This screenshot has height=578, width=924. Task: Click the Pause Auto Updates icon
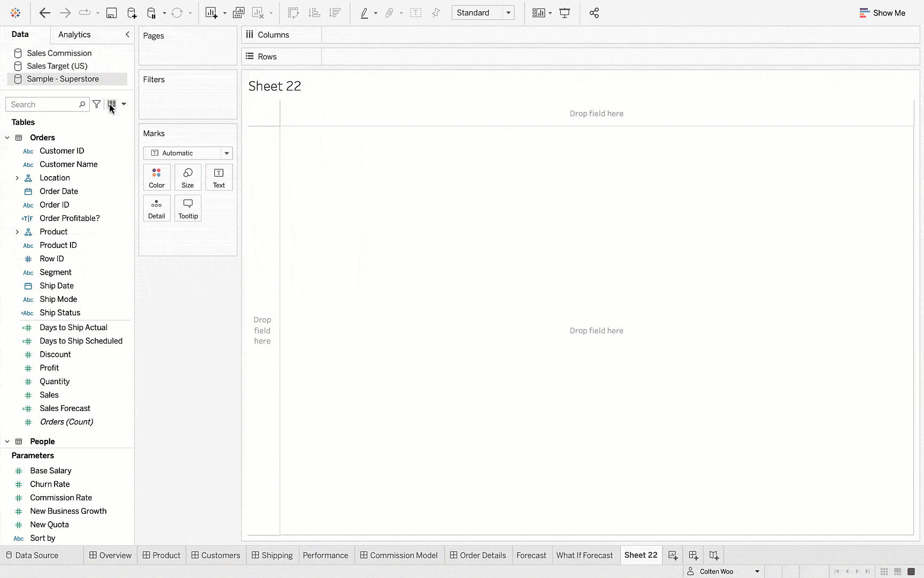pyautogui.click(x=151, y=13)
